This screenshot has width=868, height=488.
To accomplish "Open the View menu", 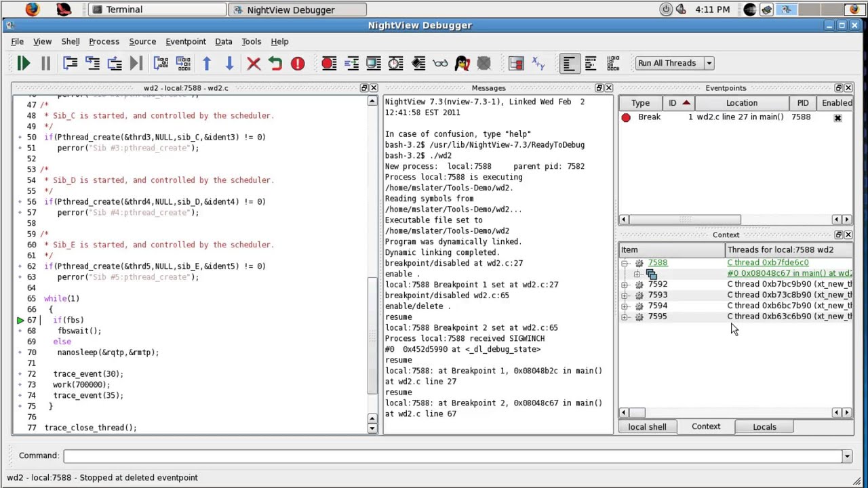I will pyautogui.click(x=42, y=41).
